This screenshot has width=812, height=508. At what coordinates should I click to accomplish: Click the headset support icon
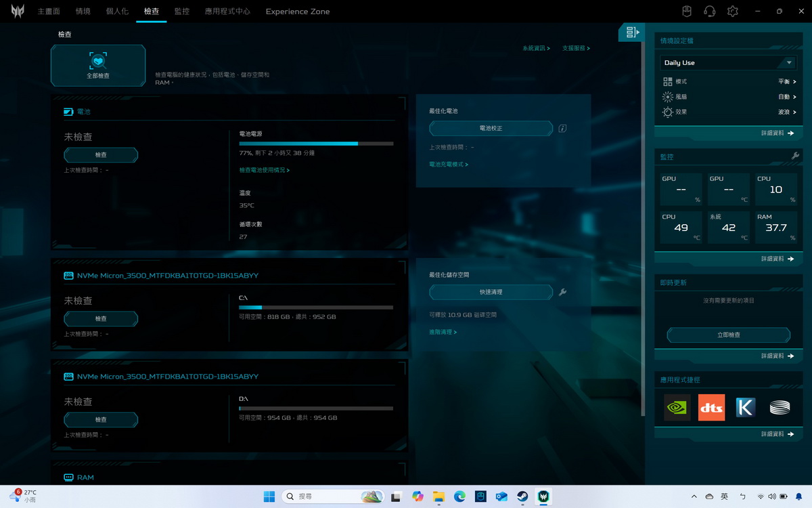click(709, 12)
